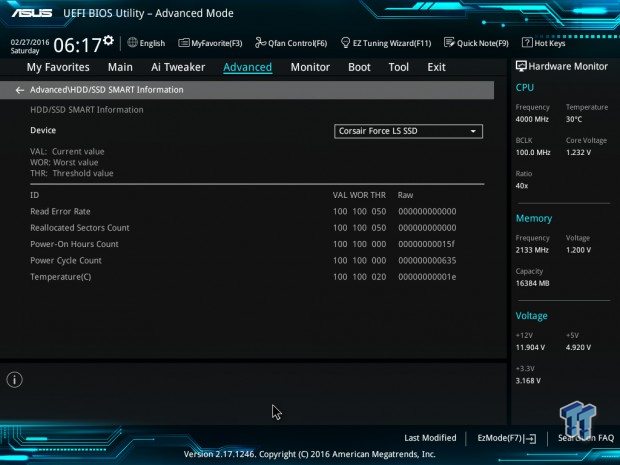Click the CPU frequency value 4000 MHz
This screenshot has height=465, width=620.
(x=532, y=119)
